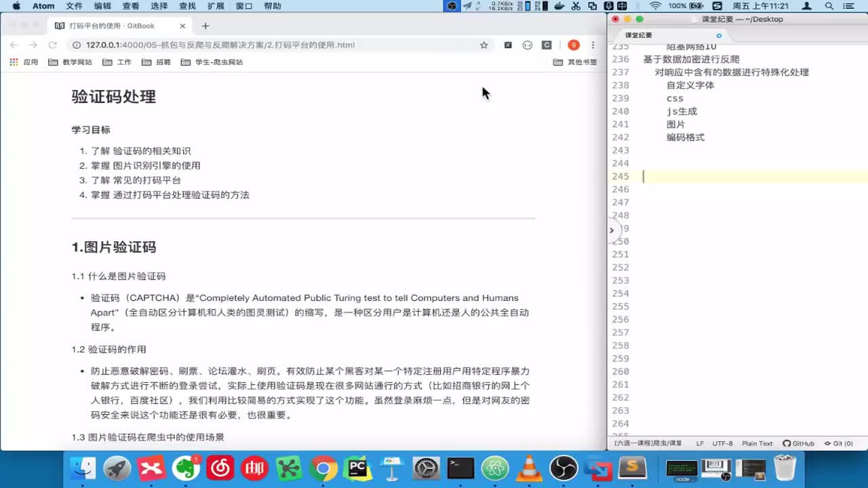Open VLC from the Dock
This screenshot has height=488, width=868.
click(530, 468)
